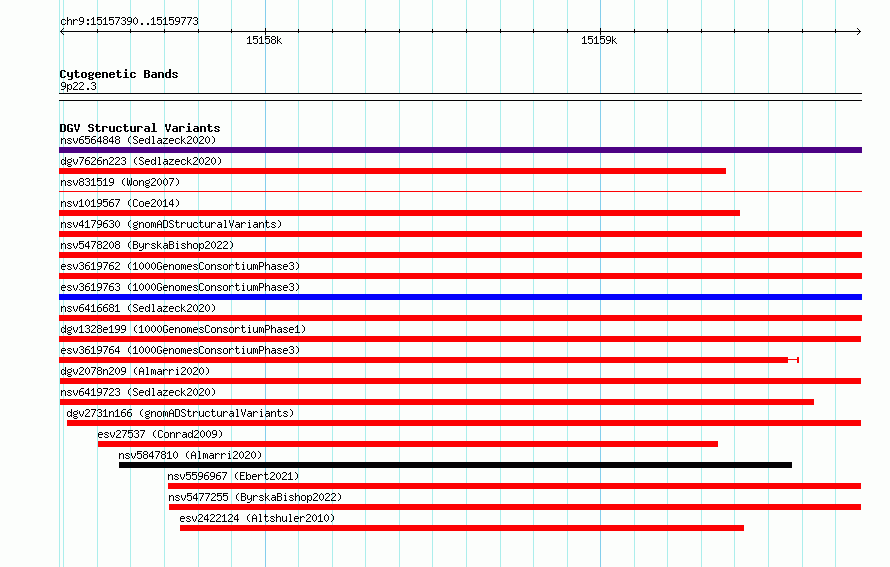Select dgv2078n209 (Almarri2020) label
Image resolution: width=890 pixels, height=567 pixels.
[x=135, y=371]
